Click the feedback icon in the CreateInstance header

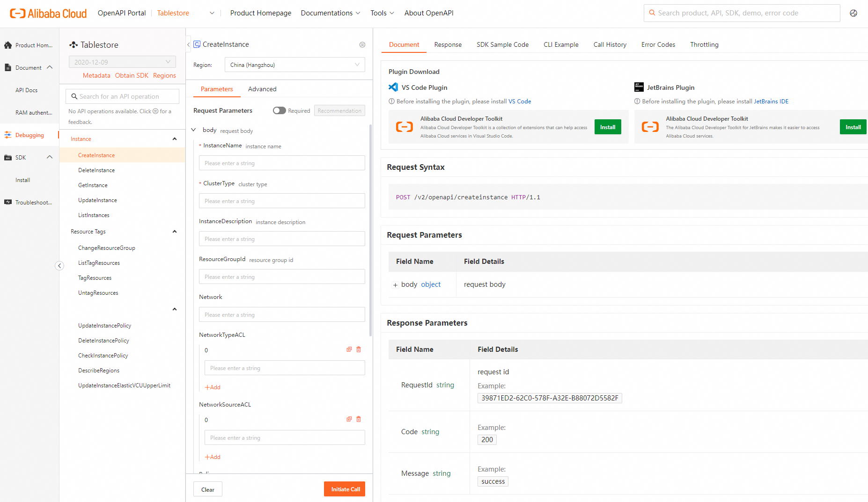(362, 45)
